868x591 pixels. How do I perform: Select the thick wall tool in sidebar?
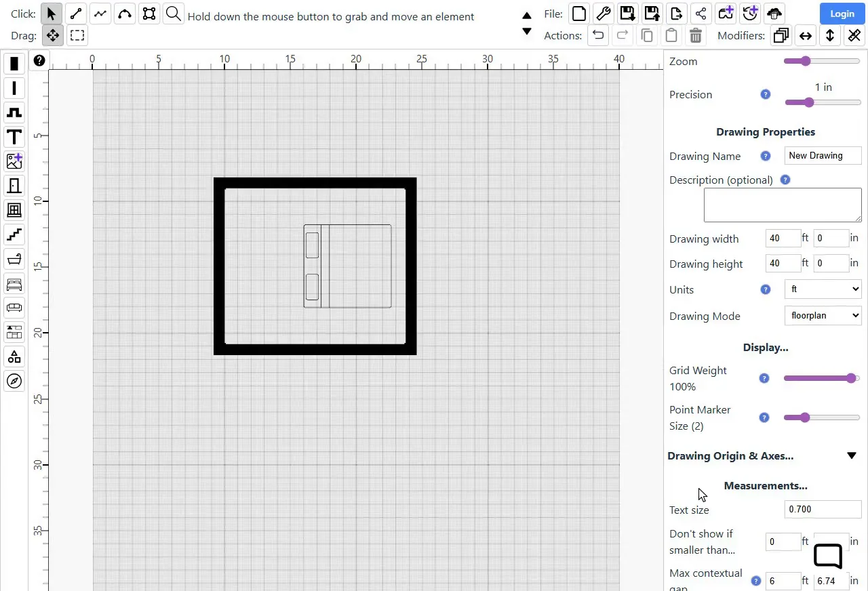pos(14,64)
